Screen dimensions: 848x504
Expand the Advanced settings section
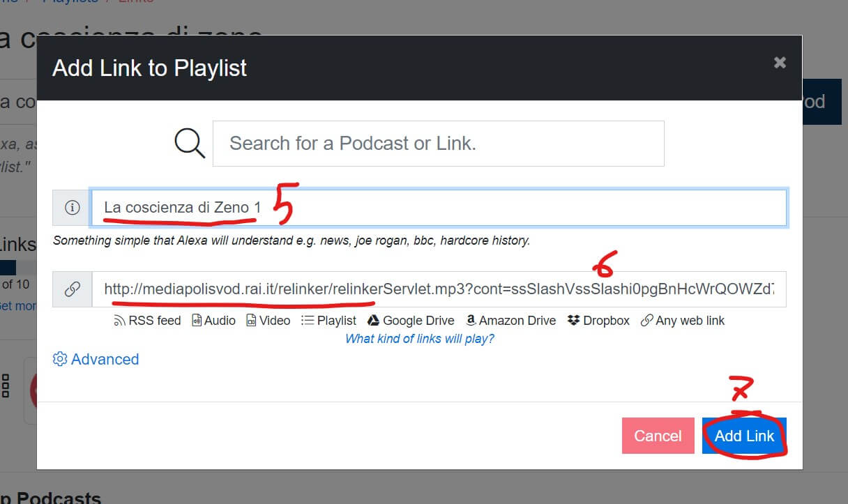[96, 359]
